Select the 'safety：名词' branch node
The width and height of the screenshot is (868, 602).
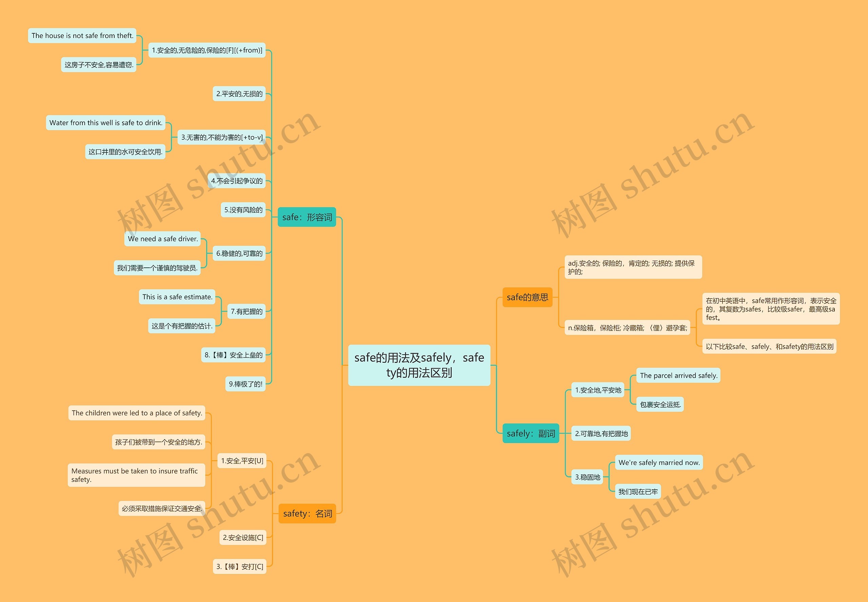300,508
